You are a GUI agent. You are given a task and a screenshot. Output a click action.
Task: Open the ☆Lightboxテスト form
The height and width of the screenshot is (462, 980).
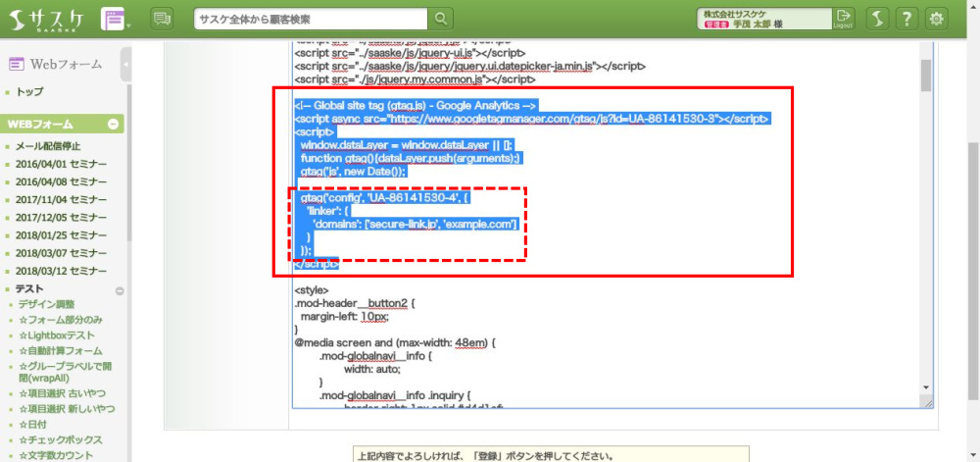pyautogui.click(x=57, y=335)
